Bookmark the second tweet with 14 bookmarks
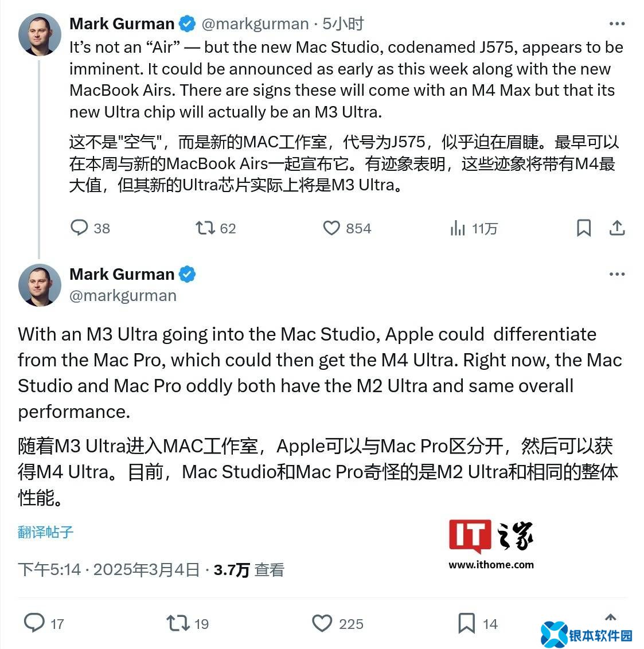 coord(478,623)
